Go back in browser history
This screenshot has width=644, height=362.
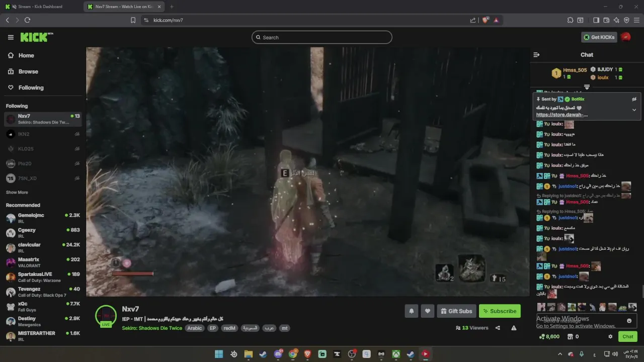7,20
